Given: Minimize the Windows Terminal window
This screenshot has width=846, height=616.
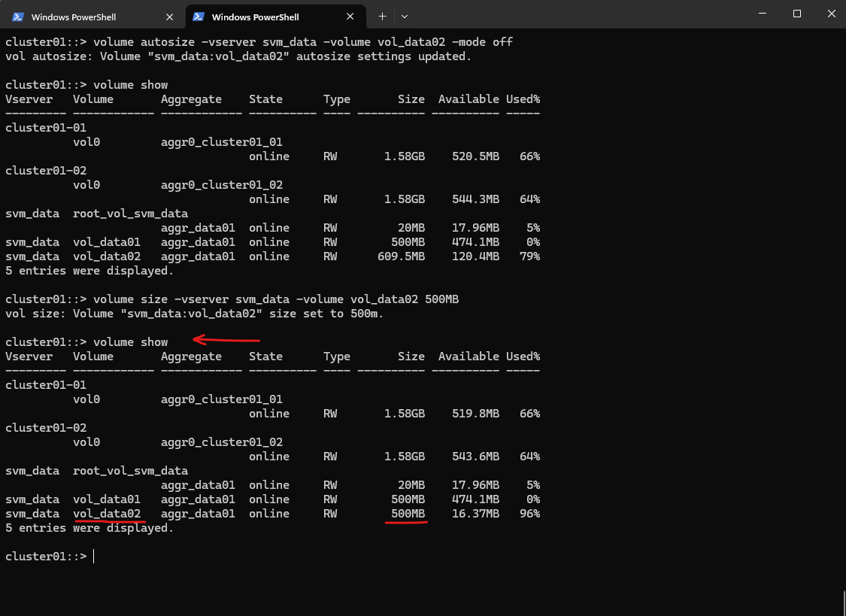Looking at the screenshot, I should coord(762,14).
